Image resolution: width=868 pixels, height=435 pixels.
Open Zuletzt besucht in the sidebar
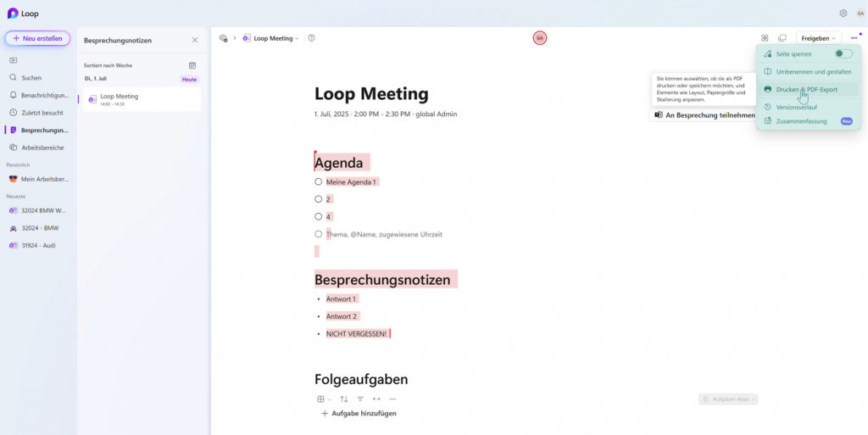click(37, 113)
